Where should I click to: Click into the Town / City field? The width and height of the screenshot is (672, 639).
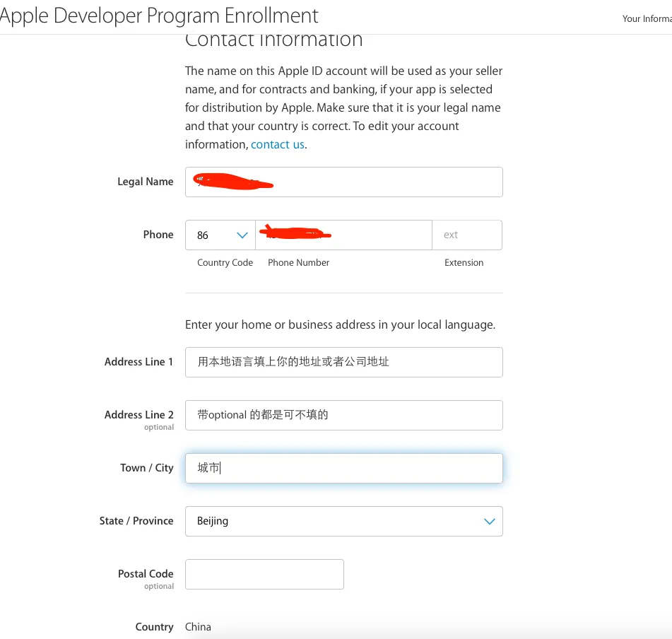pos(343,469)
